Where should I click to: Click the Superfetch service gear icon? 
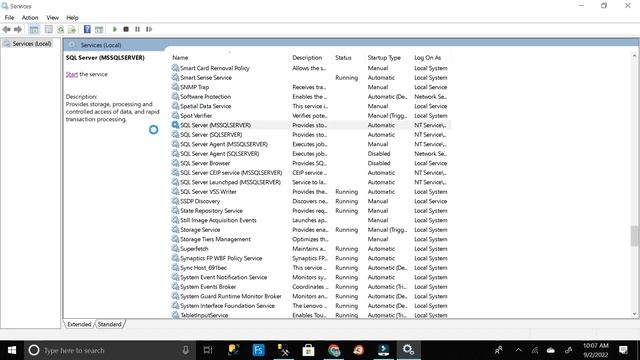point(175,249)
